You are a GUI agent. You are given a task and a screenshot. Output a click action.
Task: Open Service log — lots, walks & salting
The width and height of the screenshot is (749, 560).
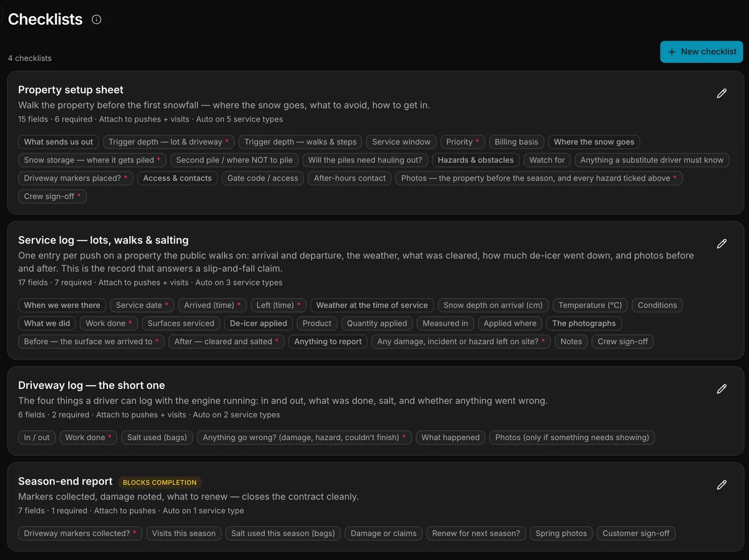coord(103,240)
